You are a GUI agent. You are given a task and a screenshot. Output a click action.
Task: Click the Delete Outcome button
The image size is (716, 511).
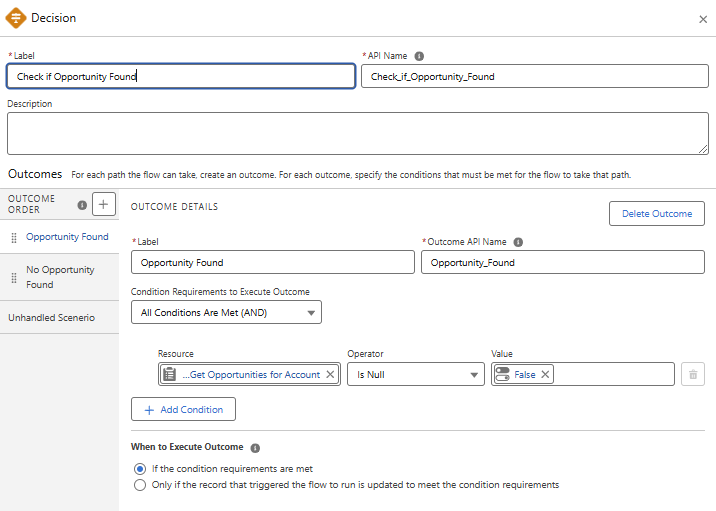click(x=656, y=213)
